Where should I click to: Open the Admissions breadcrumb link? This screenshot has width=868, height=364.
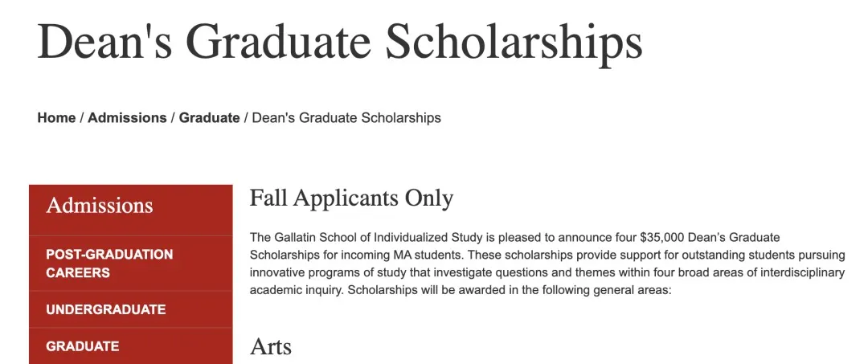[127, 118]
